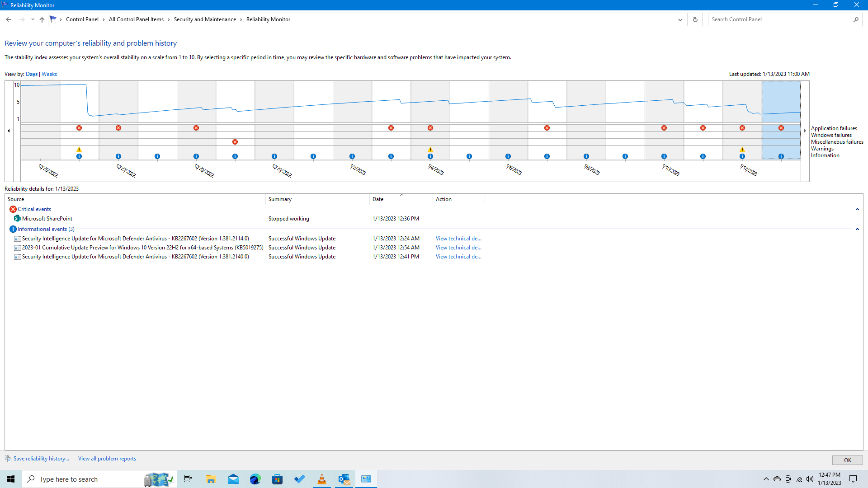The height and width of the screenshot is (488, 868).
Task: Select the warning icon on 1/4/2023
Action: (430, 149)
